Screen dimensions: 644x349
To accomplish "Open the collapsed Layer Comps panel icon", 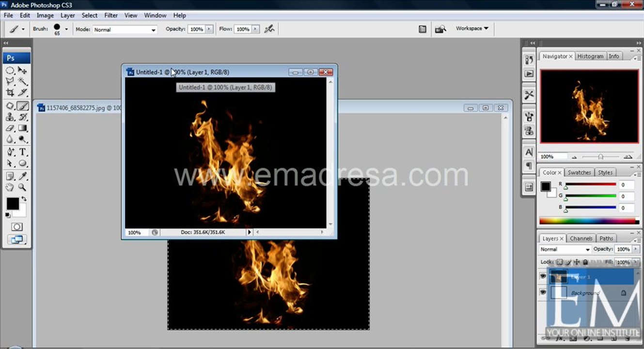I will pos(529,187).
